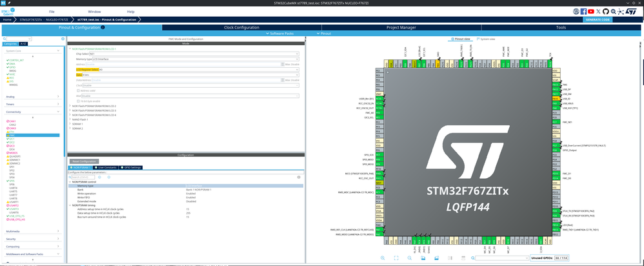Click the Reset Configuration button

(x=84, y=161)
